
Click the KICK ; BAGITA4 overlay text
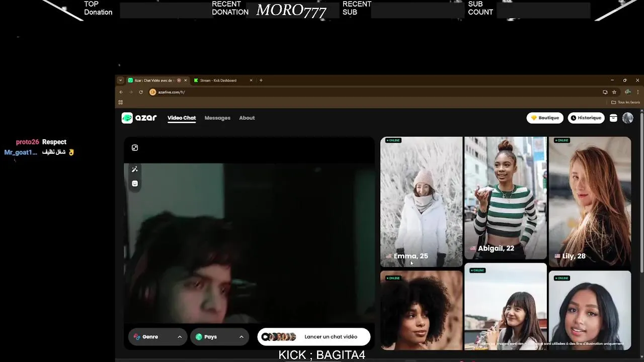322,355
